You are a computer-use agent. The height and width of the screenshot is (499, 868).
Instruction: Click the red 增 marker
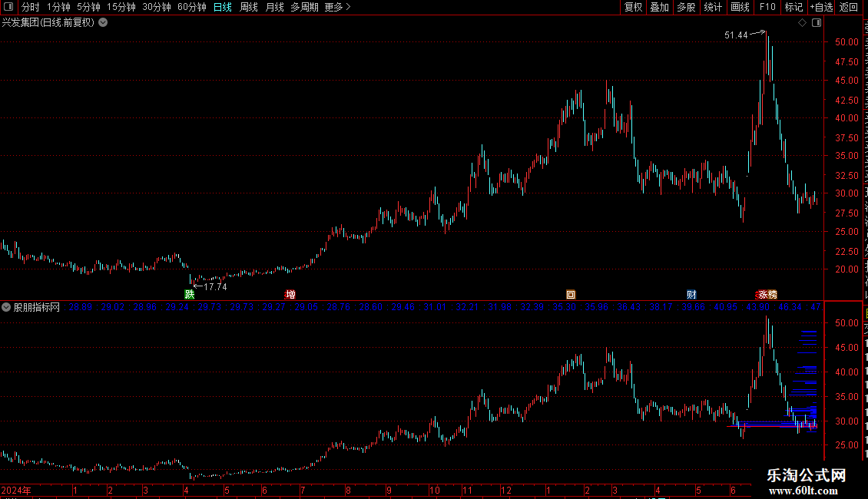[x=290, y=294]
